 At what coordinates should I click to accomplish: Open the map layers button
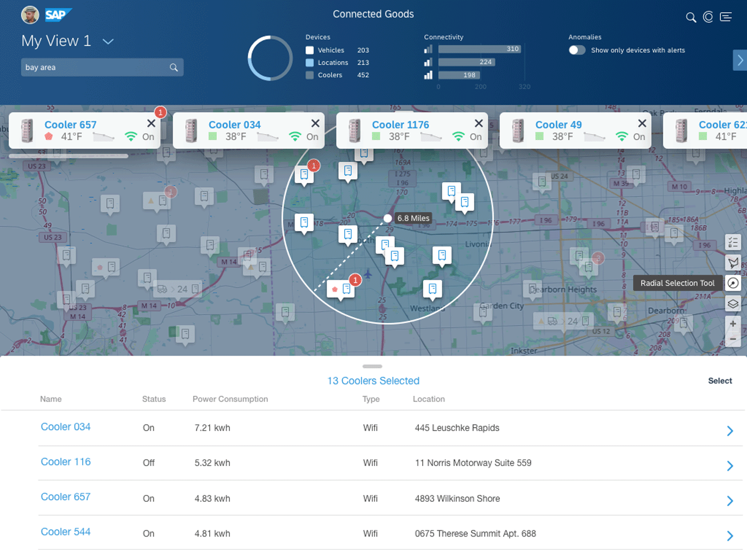[733, 303]
